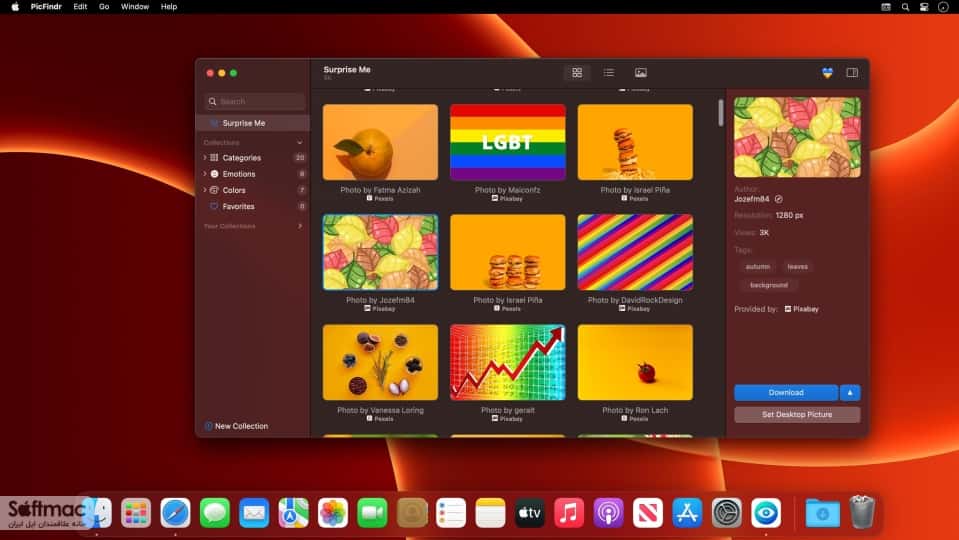The image size is (959, 540).
Task: Select stacked burger photo by Israel Piña, top row
Action: pos(635,142)
